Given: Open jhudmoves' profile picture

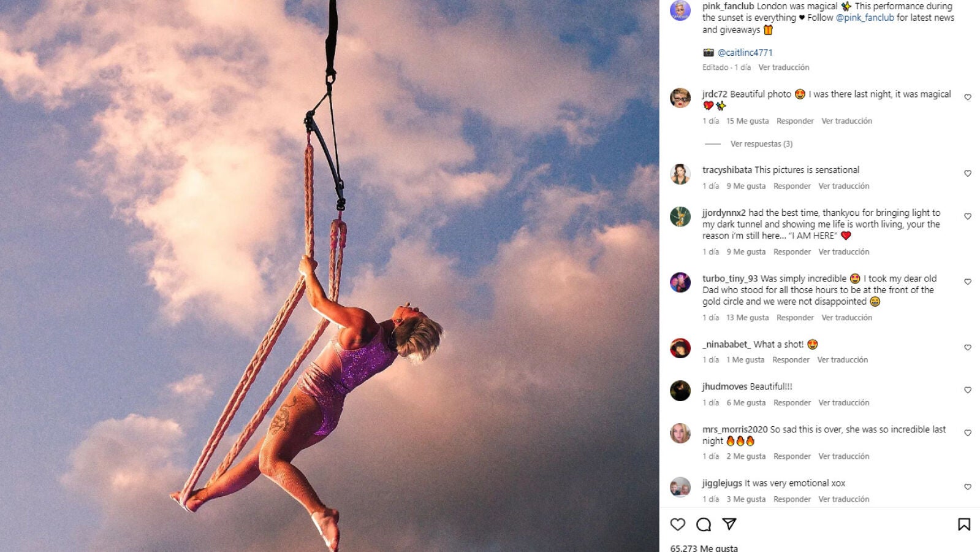Looking at the screenshot, I should click(680, 391).
